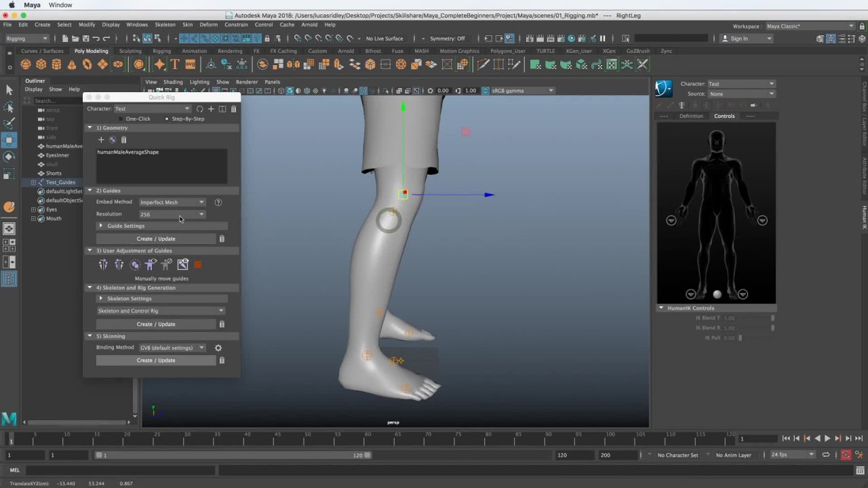
Task: Toggle the auto keyframe button
Action: pyautogui.click(x=846, y=455)
